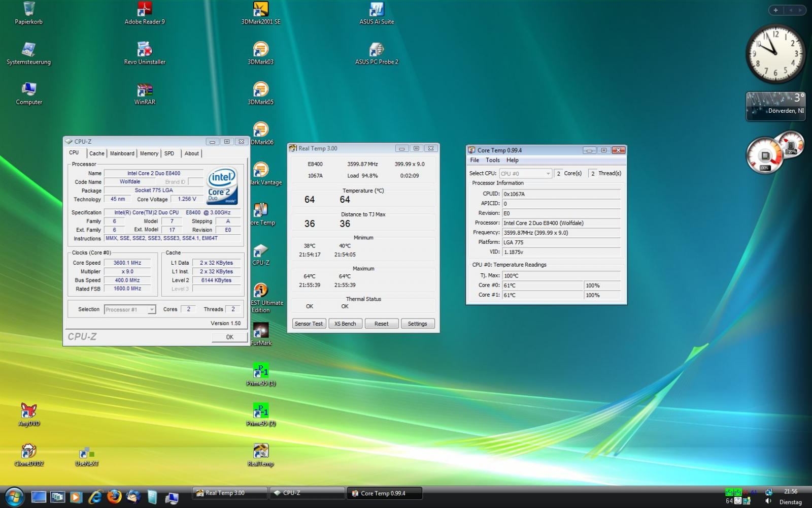
Task: Open the CloneDVD2 desktop icon
Action: pos(29,455)
